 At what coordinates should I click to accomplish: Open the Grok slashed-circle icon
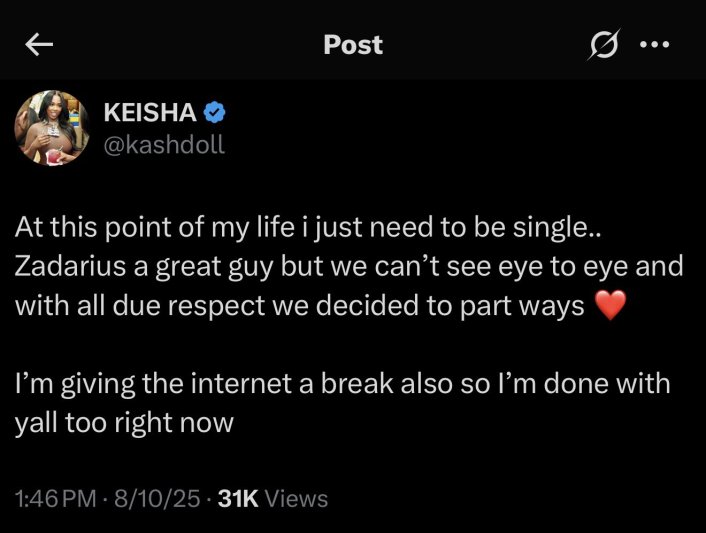[x=604, y=45]
